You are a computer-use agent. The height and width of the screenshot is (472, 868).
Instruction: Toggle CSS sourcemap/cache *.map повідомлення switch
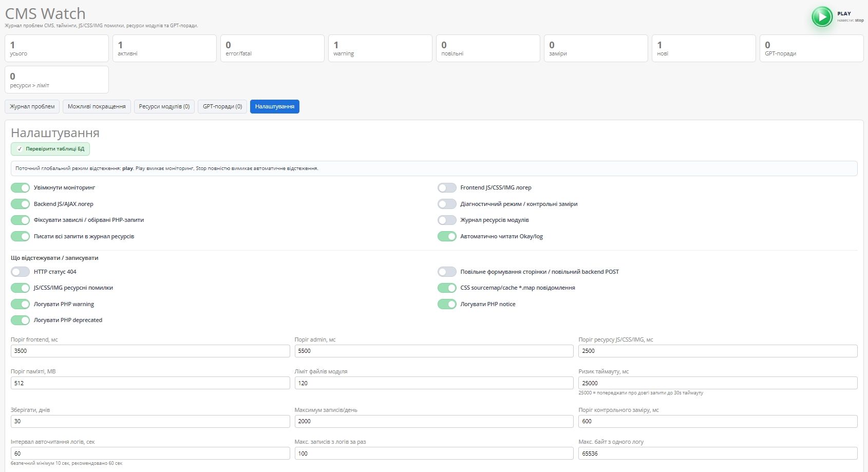(x=447, y=288)
